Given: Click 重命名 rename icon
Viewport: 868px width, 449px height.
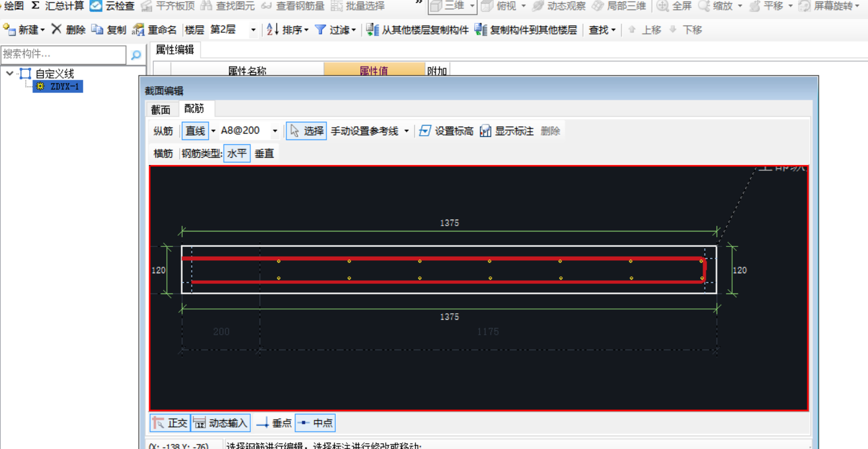Looking at the screenshot, I should pos(138,29).
